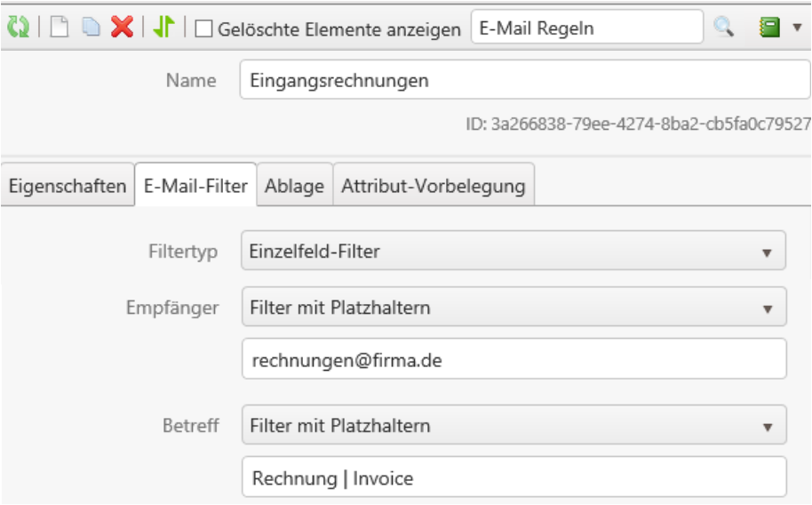
Task: Switch to the Eigenschaften tab
Action: (x=68, y=187)
